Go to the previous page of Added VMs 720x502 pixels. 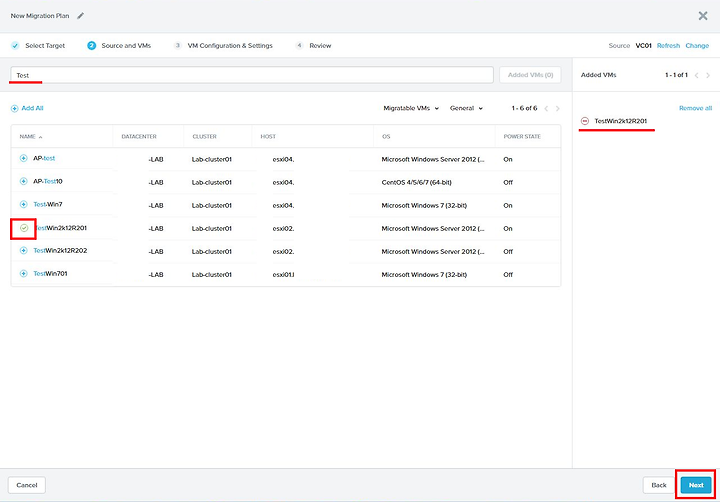tap(696, 75)
